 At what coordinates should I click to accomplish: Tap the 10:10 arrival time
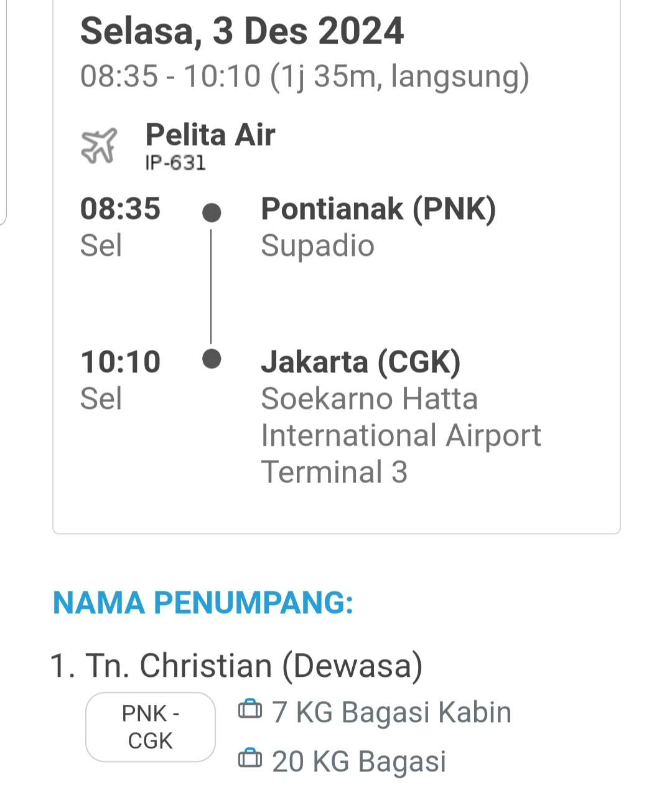[120, 362]
